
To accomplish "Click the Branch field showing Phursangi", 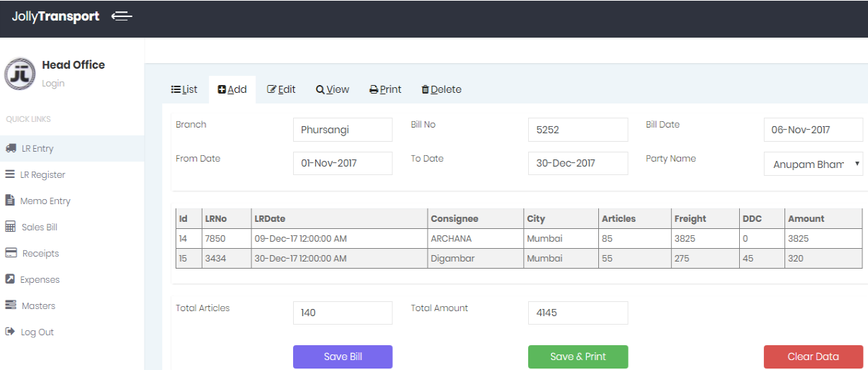I will pos(343,130).
